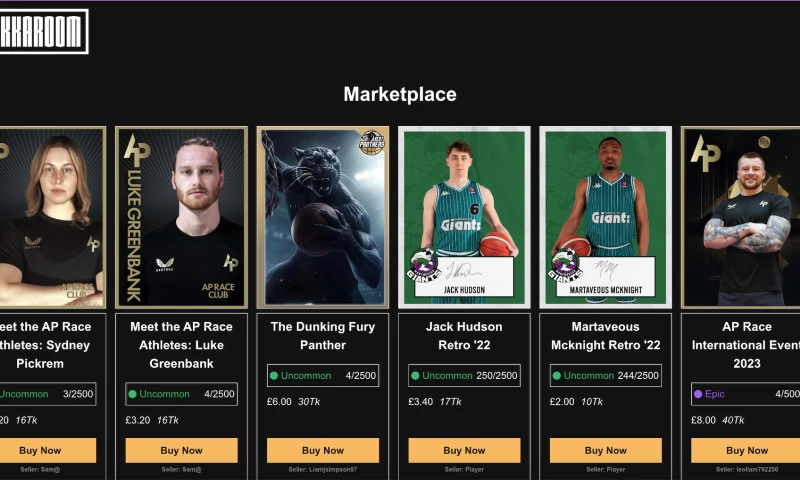Click the AP logo on the International Event card
The width and height of the screenshot is (800, 480).
(x=704, y=153)
